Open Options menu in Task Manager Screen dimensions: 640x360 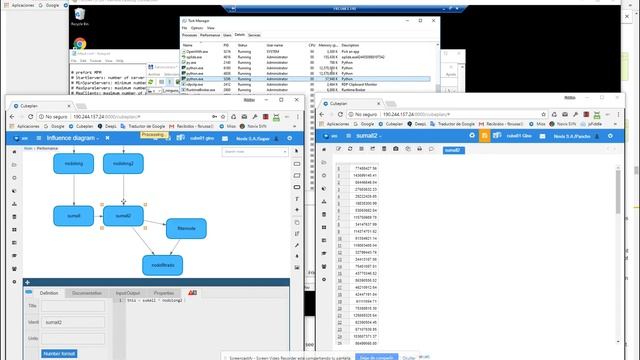coord(197,28)
